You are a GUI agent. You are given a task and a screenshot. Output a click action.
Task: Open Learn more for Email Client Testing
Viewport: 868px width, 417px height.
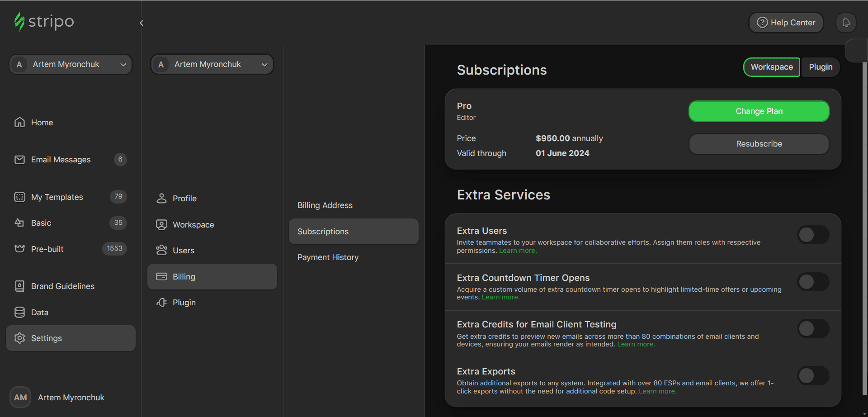636,344
